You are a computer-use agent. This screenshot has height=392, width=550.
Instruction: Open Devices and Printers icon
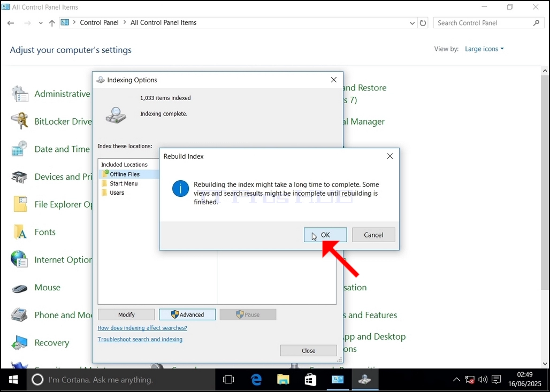coord(19,176)
